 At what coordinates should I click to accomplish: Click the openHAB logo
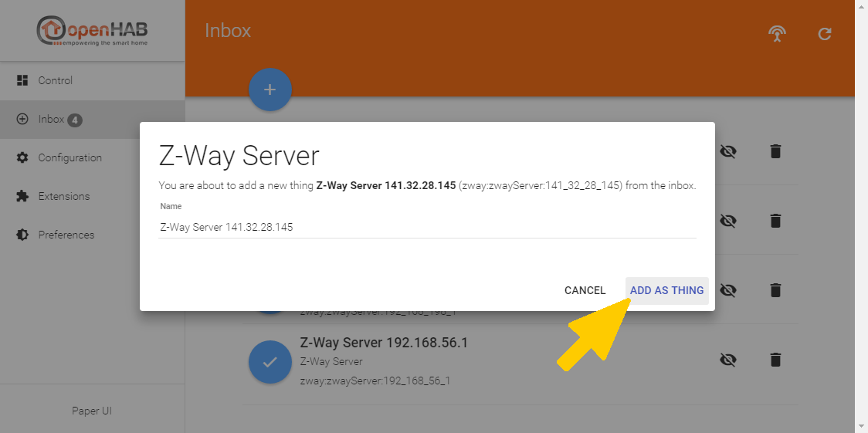92,31
